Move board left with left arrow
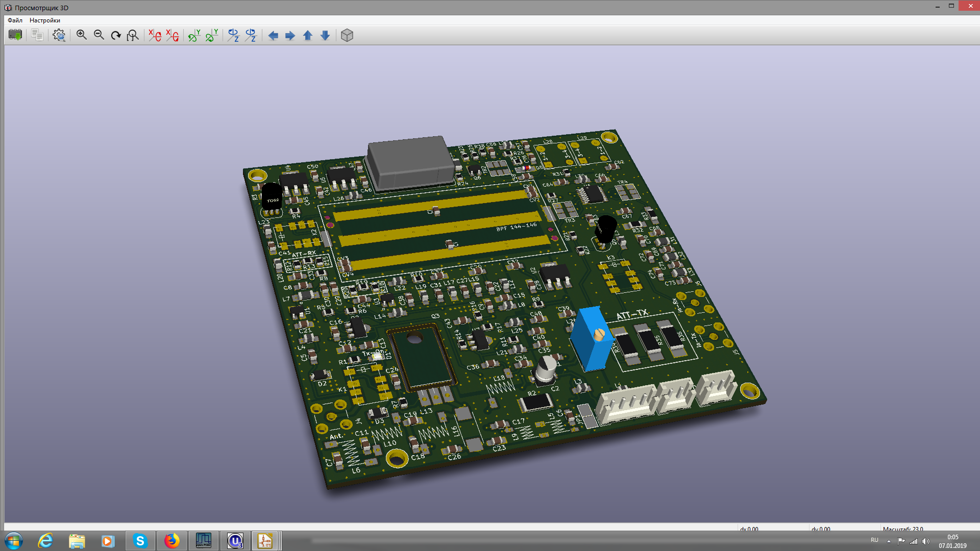 pyautogui.click(x=273, y=35)
